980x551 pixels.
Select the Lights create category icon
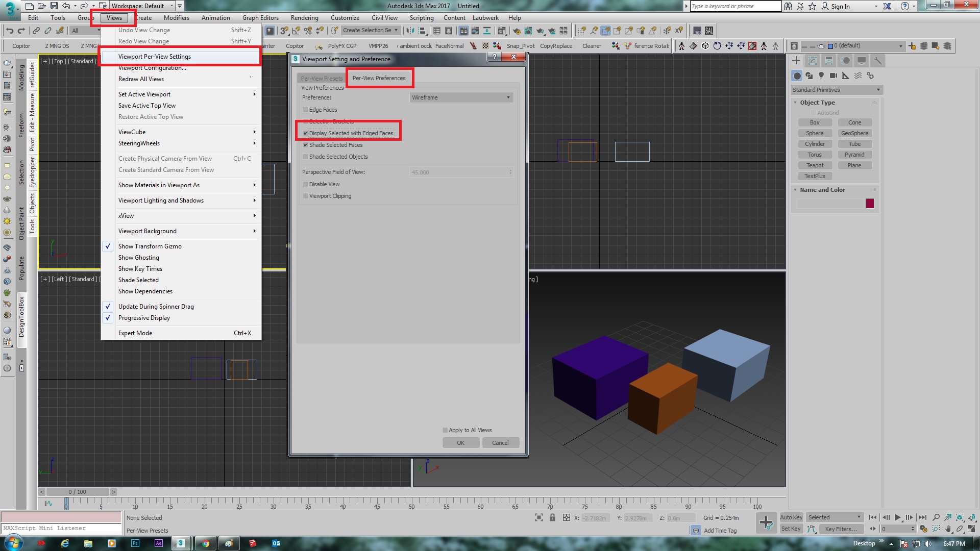coord(821,76)
